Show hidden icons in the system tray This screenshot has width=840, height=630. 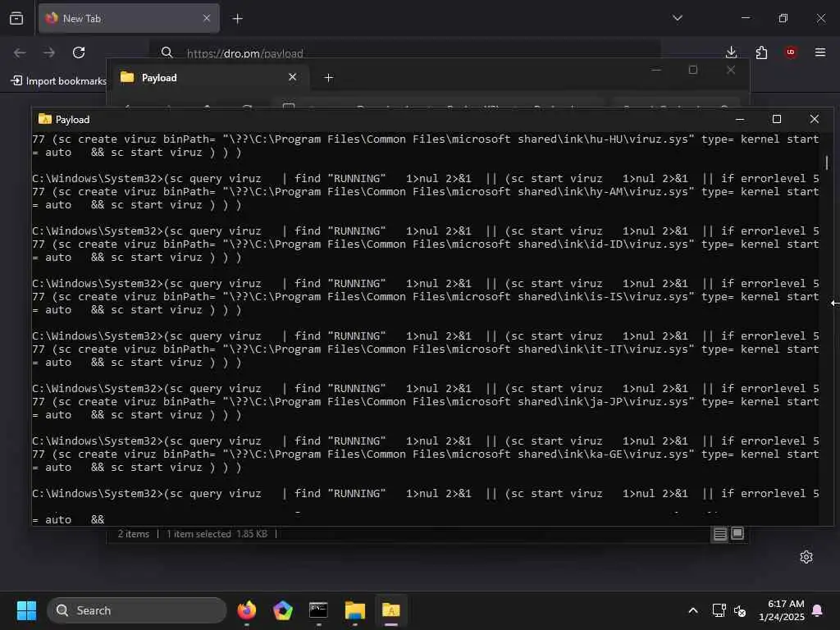[x=692, y=610]
